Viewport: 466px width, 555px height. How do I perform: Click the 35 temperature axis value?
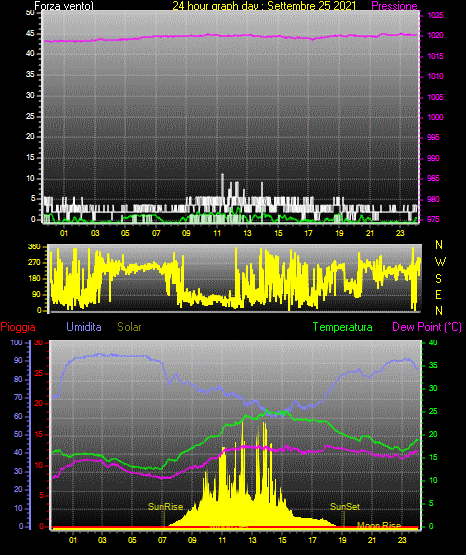pyautogui.click(x=433, y=365)
